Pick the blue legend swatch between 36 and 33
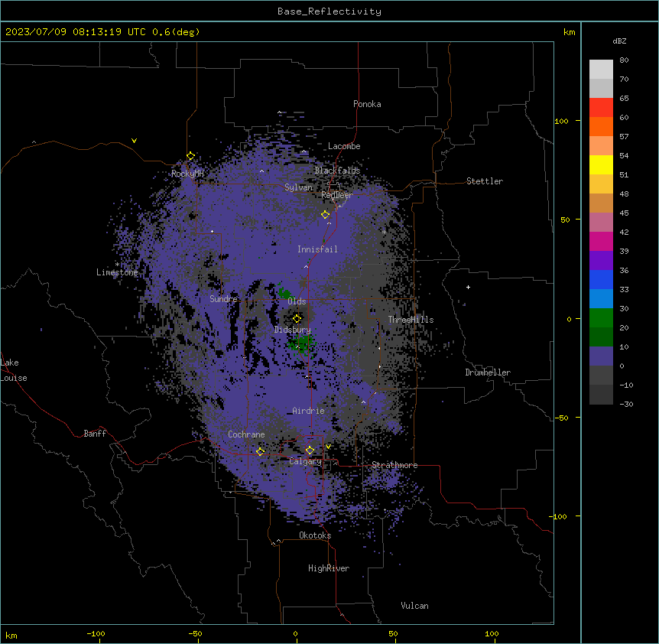The height and width of the screenshot is (644, 659). 601,279
